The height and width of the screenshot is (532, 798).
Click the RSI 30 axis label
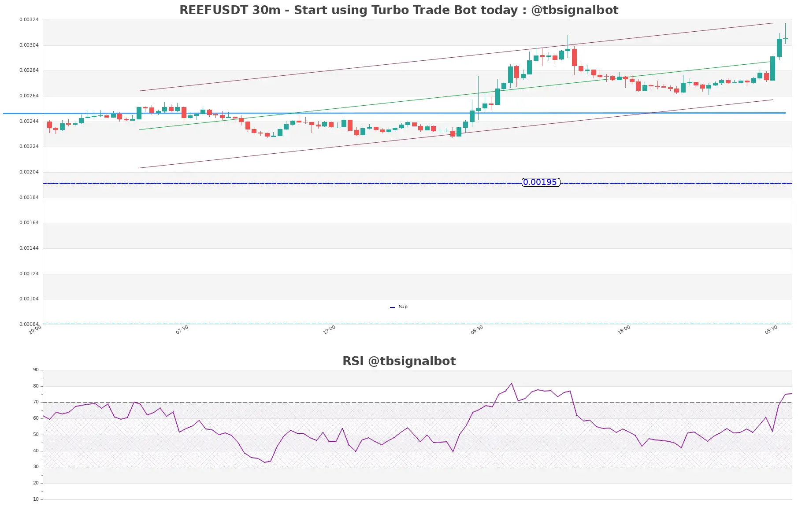tap(36, 467)
